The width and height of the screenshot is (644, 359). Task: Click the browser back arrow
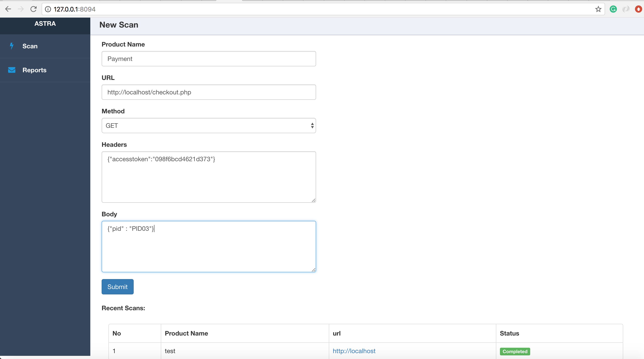pos(8,9)
